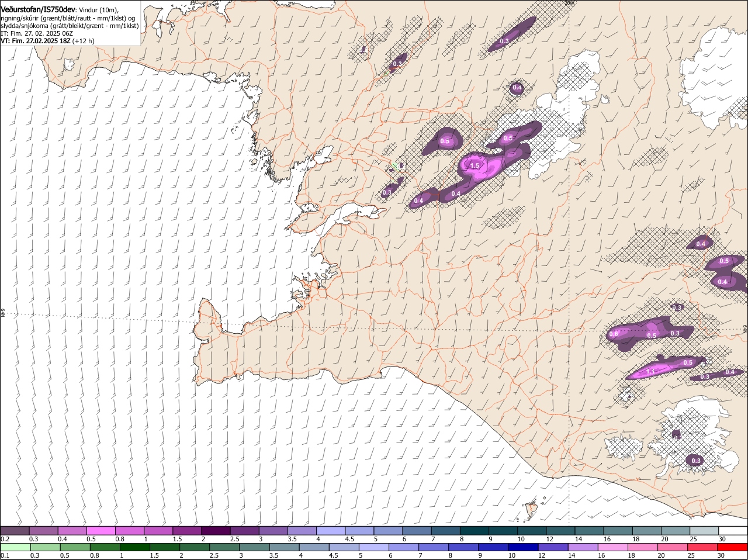Select the lower legend swatch between 0.1 and 0.3

(x=16, y=547)
